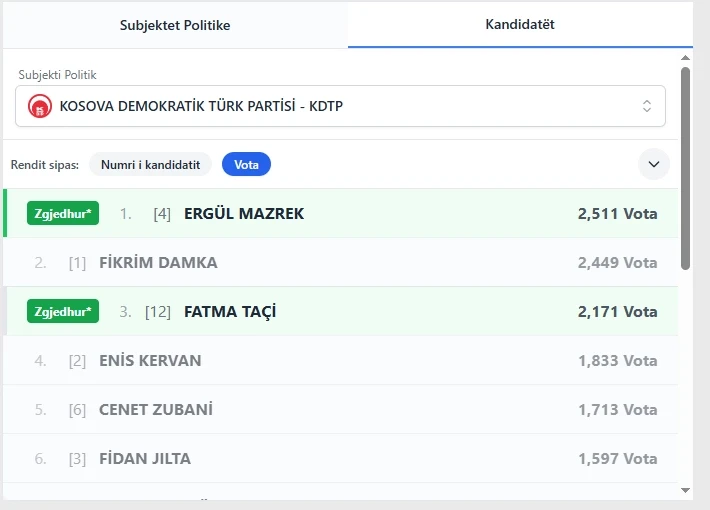Screen dimensions: 710x510
Task: Sort candidates by Vota
Action: [x=246, y=164]
